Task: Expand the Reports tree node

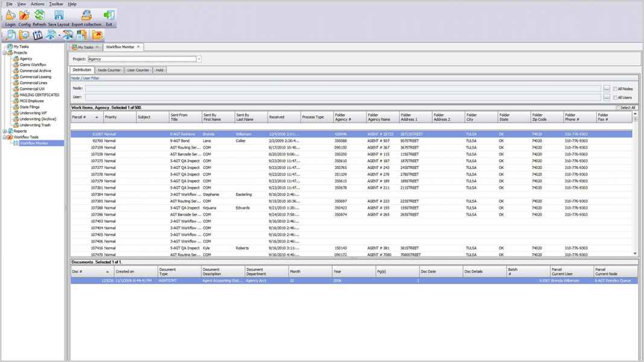Action: point(5,131)
